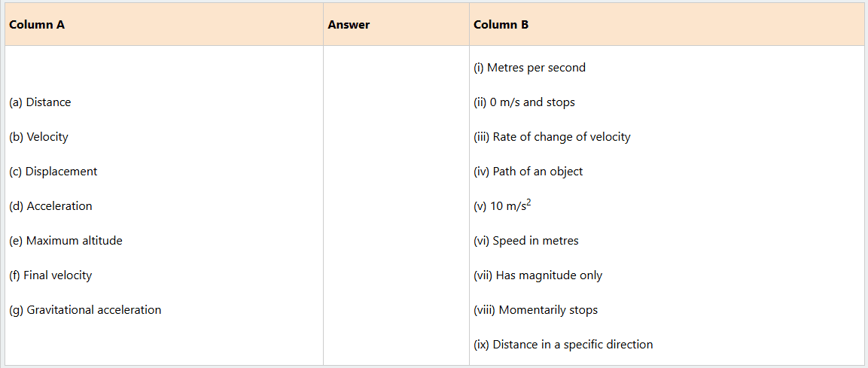Click the Column A header cell
868x368 pixels.
coord(37,24)
